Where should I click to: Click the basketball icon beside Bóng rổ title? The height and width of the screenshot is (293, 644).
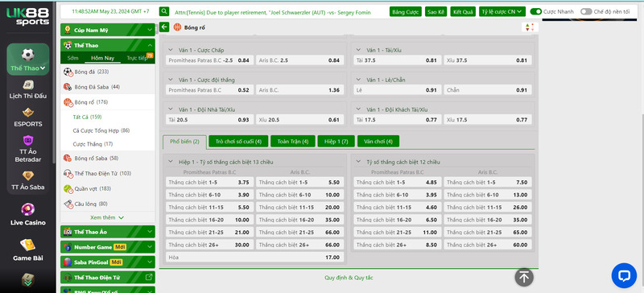(177, 27)
